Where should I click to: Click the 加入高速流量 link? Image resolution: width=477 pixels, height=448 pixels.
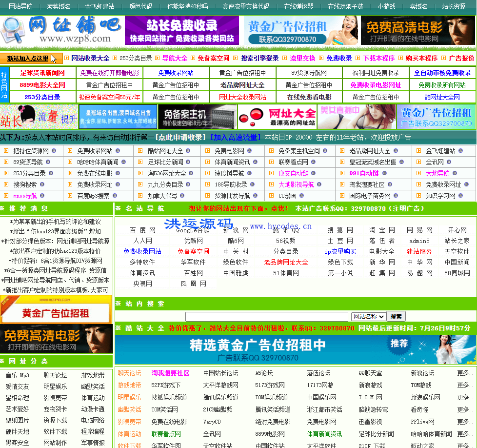pos(236,137)
